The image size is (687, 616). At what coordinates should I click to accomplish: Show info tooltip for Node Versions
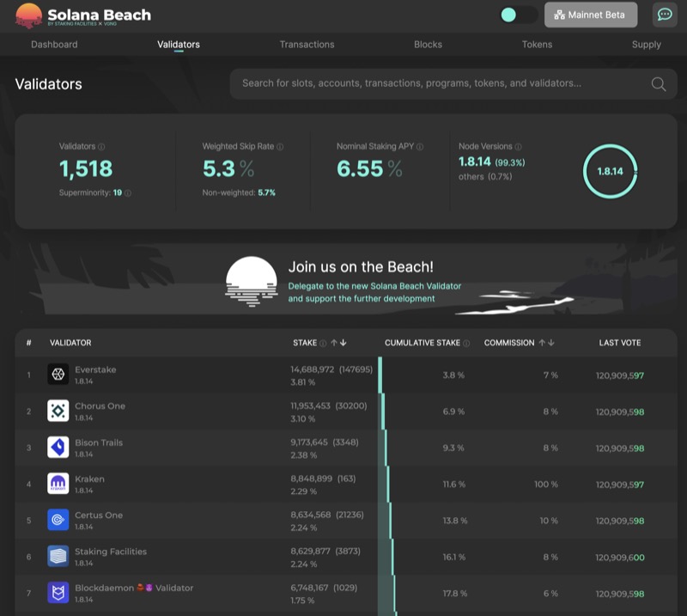519,147
